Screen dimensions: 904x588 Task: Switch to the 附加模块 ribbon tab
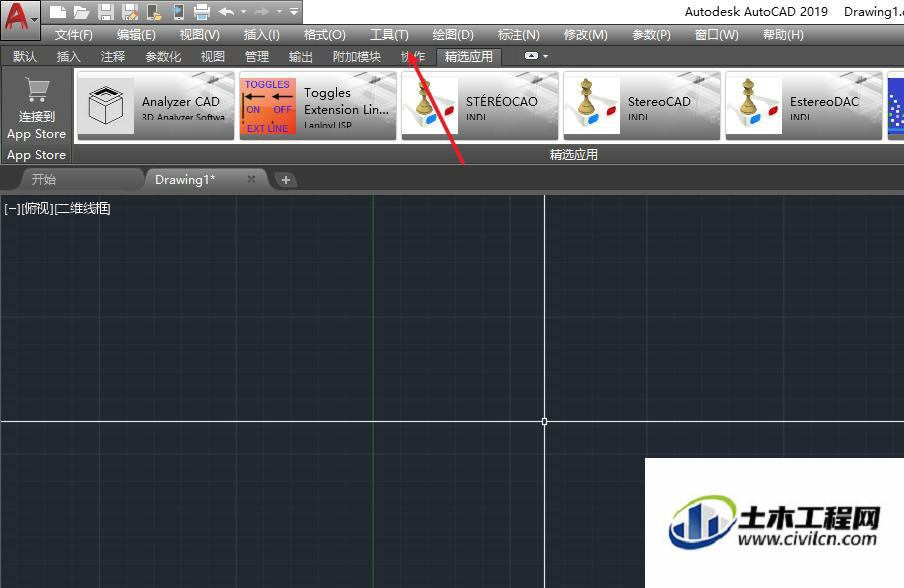coord(357,56)
